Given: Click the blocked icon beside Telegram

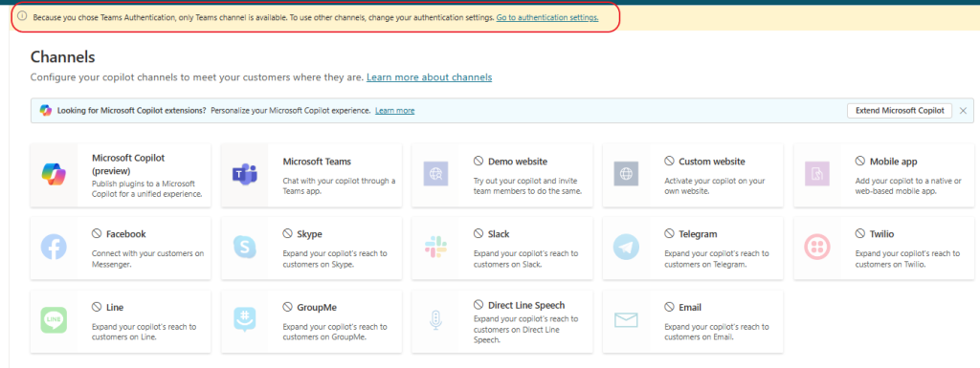Looking at the screenshot, I should tap(669, 234).
